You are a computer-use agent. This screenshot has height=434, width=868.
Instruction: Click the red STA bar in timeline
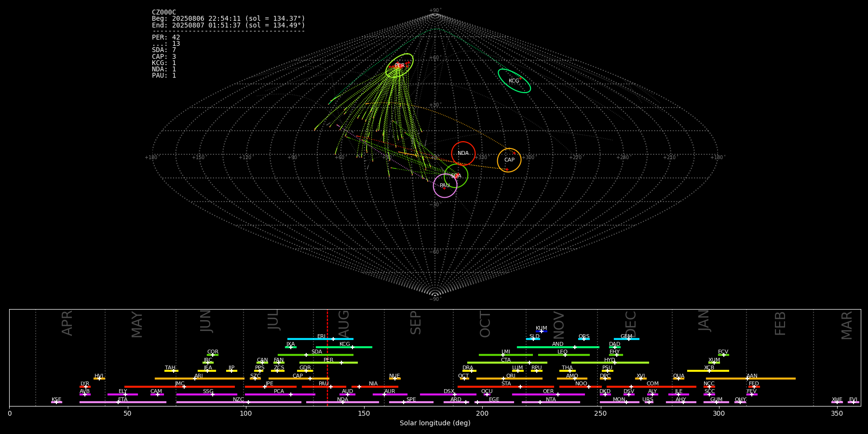click(506, 387)
